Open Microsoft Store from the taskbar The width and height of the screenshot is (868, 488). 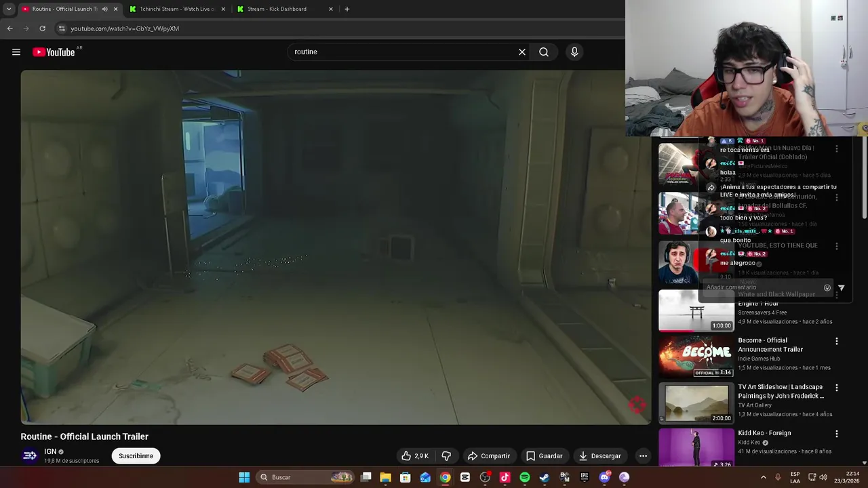(x=405, y=477)
